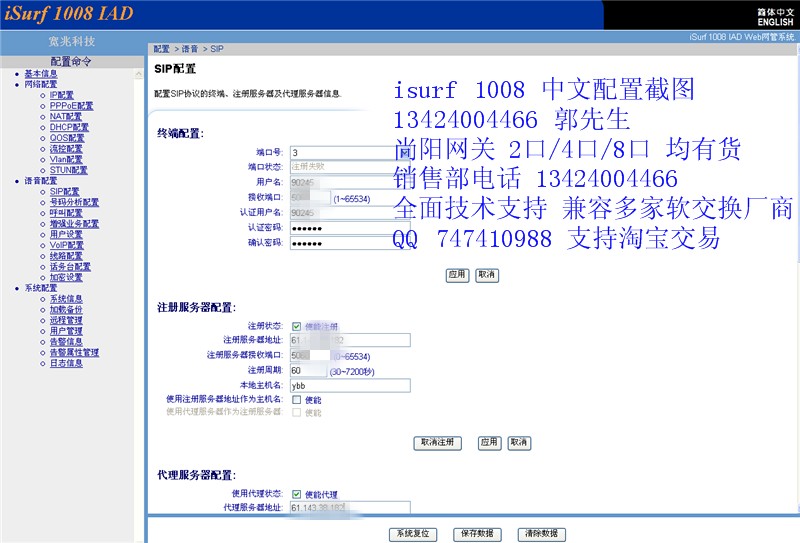Click the 取消注册 button
800x543 pixels.
point(437,443)
